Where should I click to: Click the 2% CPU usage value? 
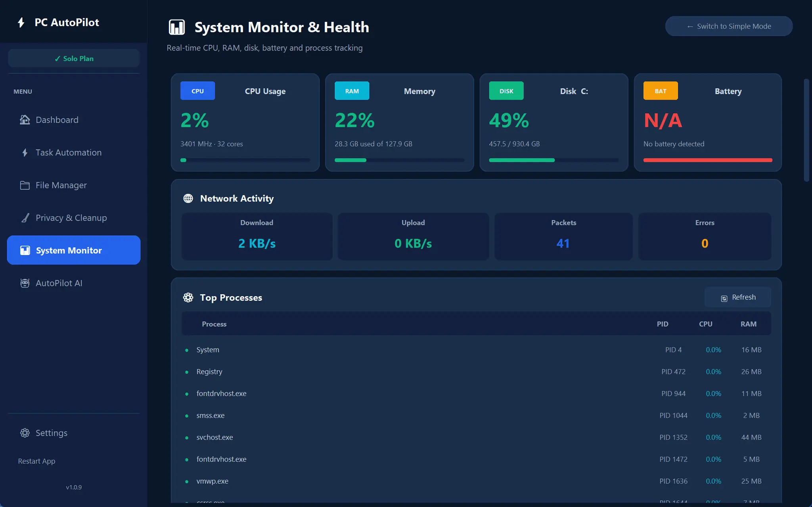click(x=195, y=120)
